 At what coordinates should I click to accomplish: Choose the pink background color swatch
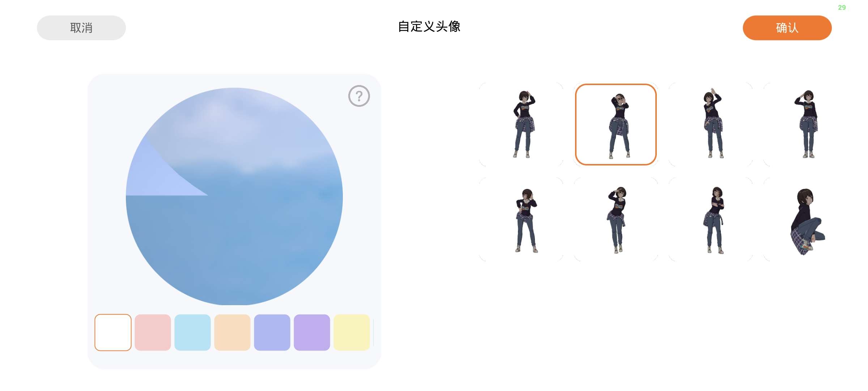(153, 332)
